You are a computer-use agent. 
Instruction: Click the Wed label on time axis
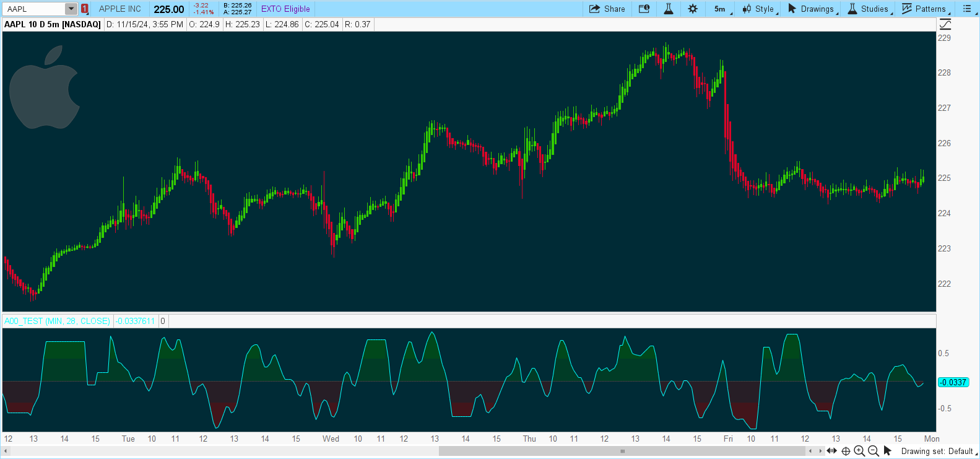click(x=331, y=439)
